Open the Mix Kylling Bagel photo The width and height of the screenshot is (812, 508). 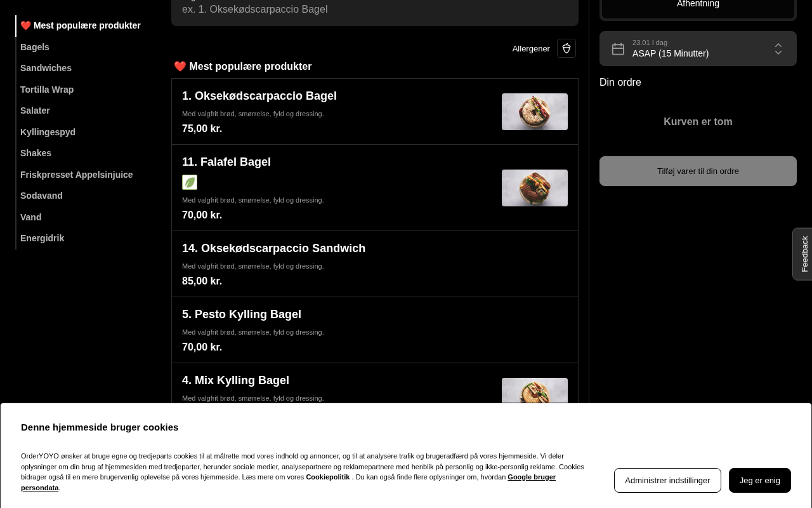pos(535,391)
